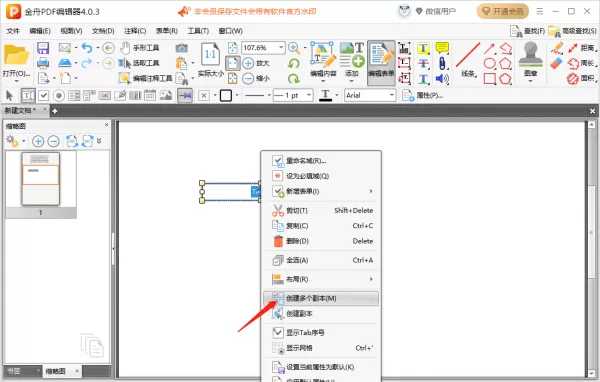Select the hand tool (手形工具)
This screenshot has width=600, height=382.
139,48
